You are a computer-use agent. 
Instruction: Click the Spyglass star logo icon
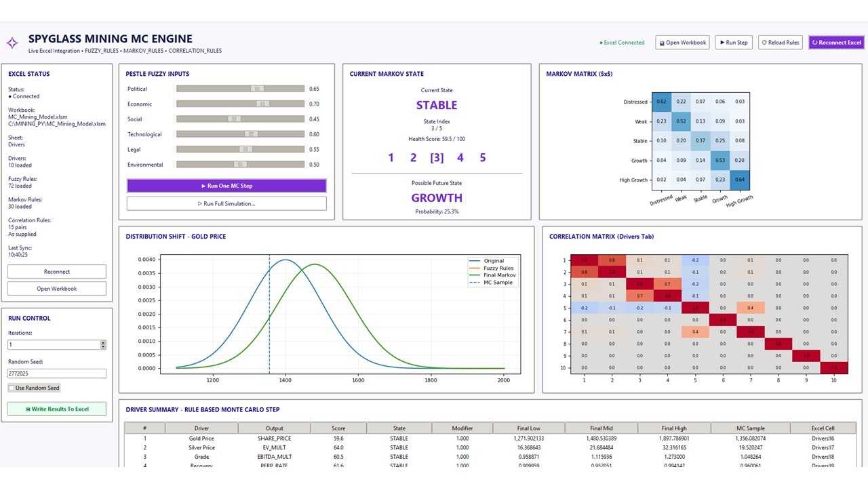(x=12, y=43)
